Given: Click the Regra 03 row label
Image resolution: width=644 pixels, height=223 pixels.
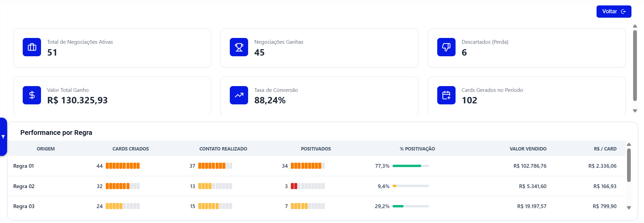Looking at the screenshot, I should pyautogui.click(x=24, y=206).
